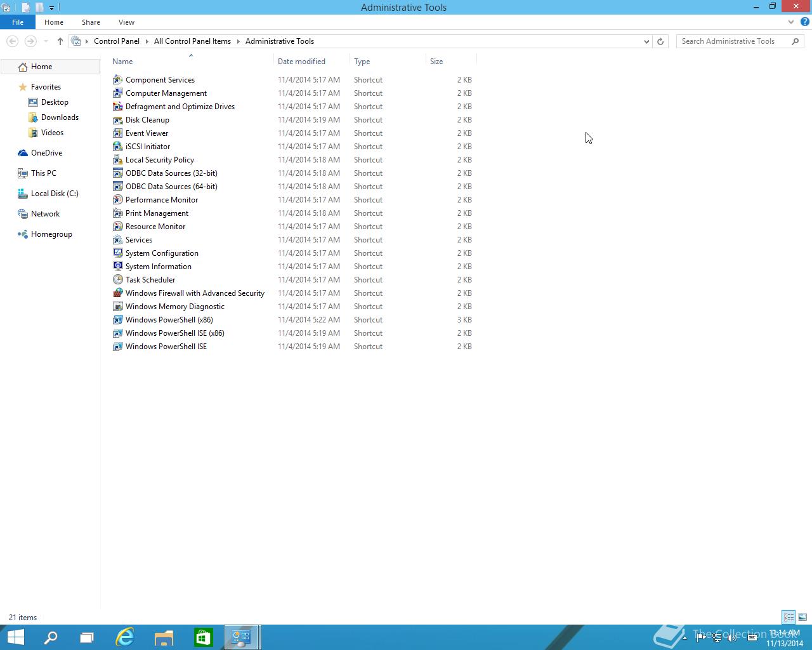Switch to details view layout
Image resolution: width=812 pixels, height=650 pixels.
tap(789, 617)
